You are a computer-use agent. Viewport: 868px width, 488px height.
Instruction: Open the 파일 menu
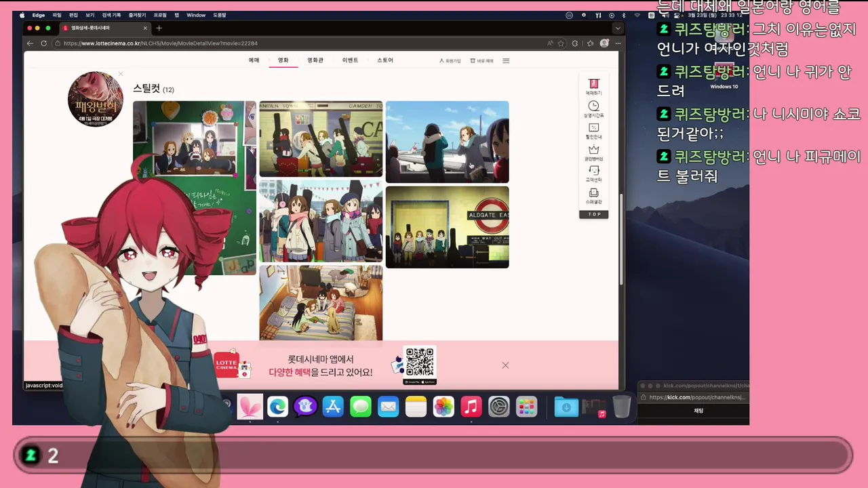tap(57, 15)
